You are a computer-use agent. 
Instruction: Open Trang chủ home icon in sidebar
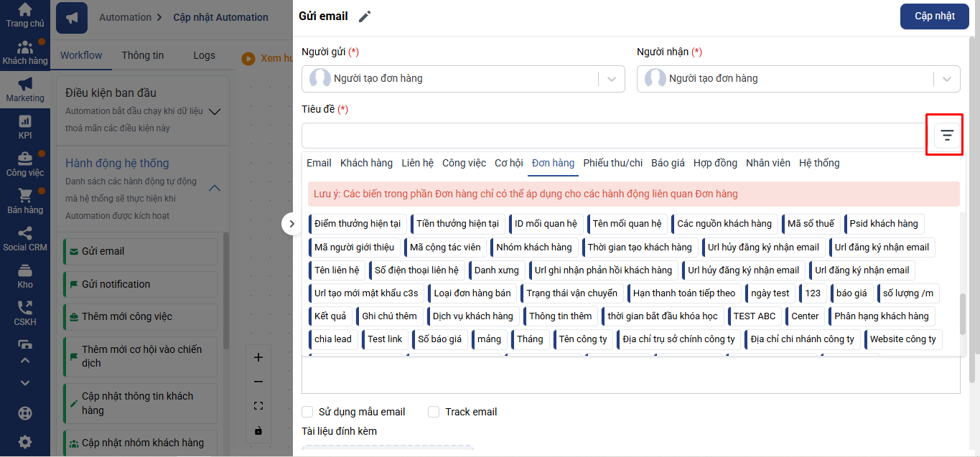[x=25, y=10]
